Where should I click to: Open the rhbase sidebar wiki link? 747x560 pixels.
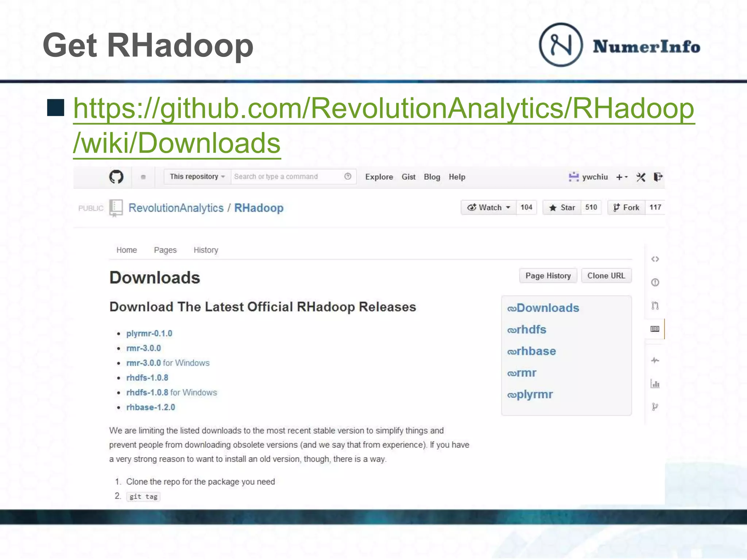tap(531, 351)
